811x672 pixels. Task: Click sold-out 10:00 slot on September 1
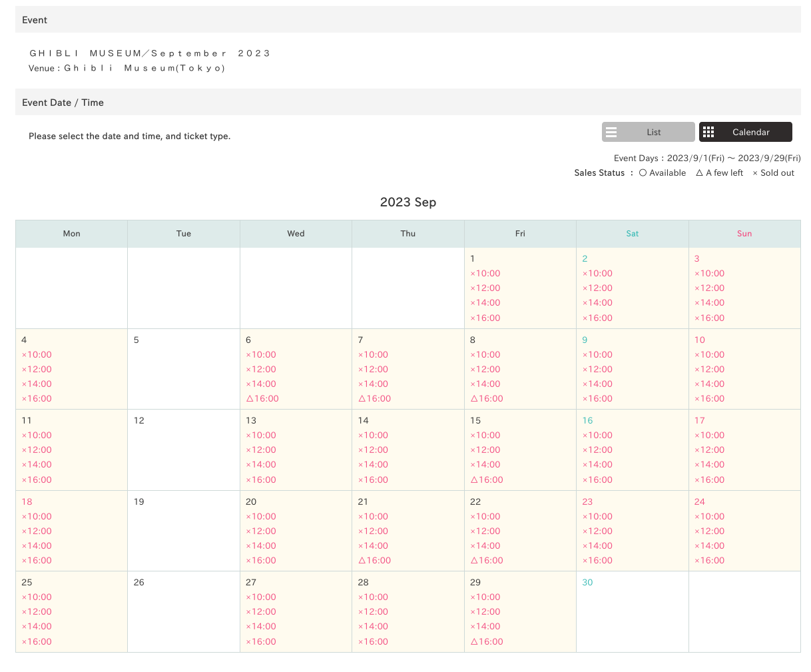pyautogui.click(x=485, y=273)
